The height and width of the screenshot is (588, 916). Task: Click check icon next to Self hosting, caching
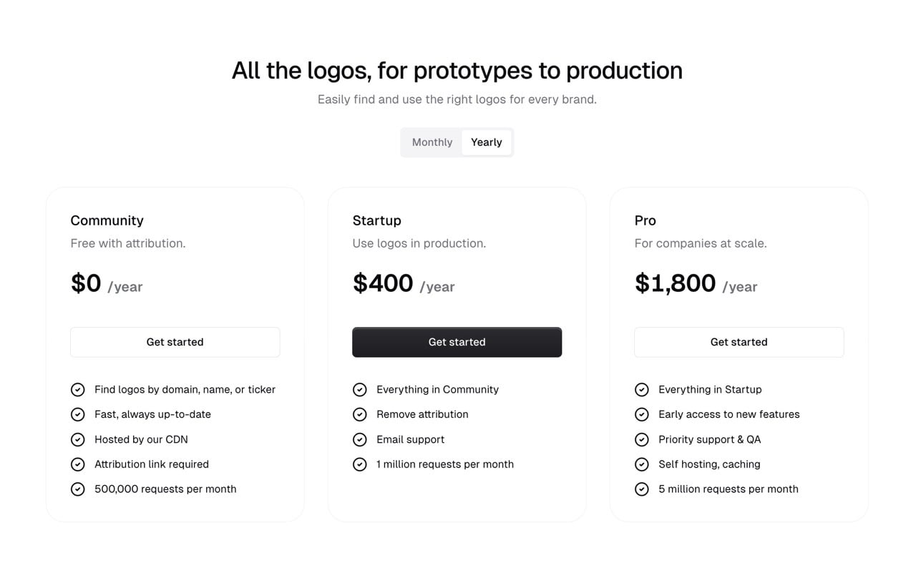click(642, 465)
